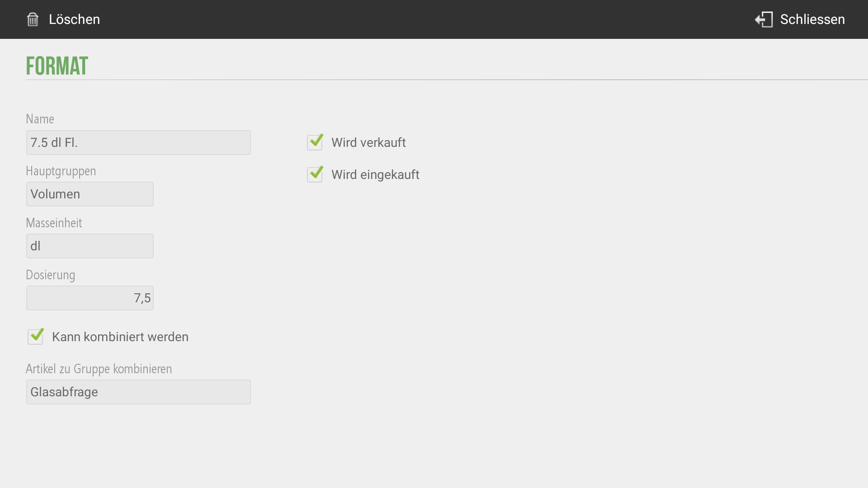Click the Wird eingekauft label text
The width and height of the screenshot is (868, 488).
(x=375, y=175)
